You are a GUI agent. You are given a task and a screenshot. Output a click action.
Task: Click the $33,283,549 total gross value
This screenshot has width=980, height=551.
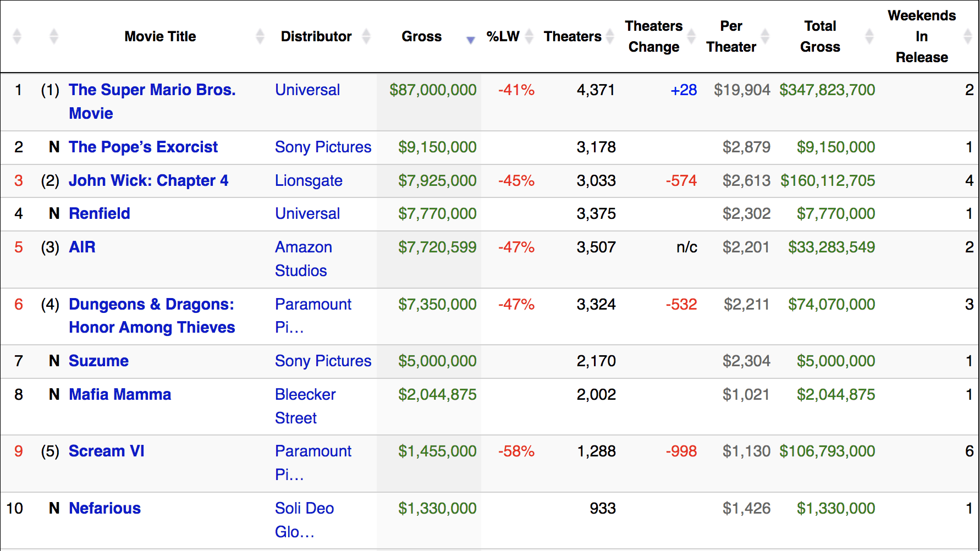point(832,247)
